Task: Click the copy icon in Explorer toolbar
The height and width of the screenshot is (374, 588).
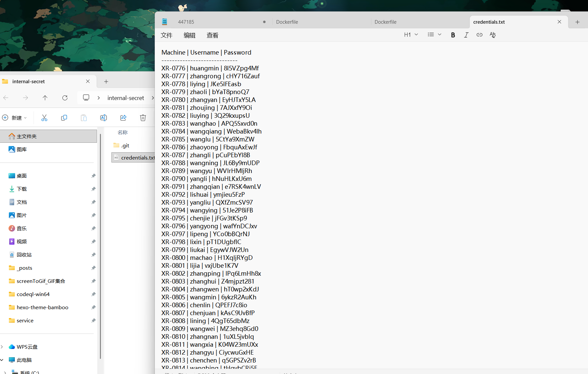Action: point(64,118)
